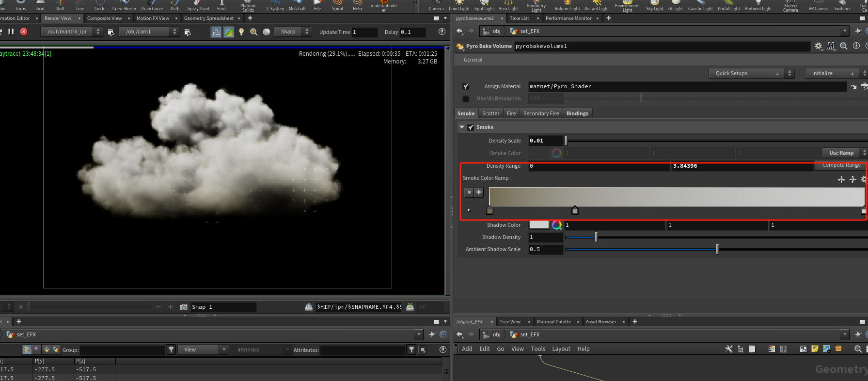The image size is (868, 381).
Task: Click the magnifier inspect icon in Render View
Action: pyautogui.click(x=254, y=32)
